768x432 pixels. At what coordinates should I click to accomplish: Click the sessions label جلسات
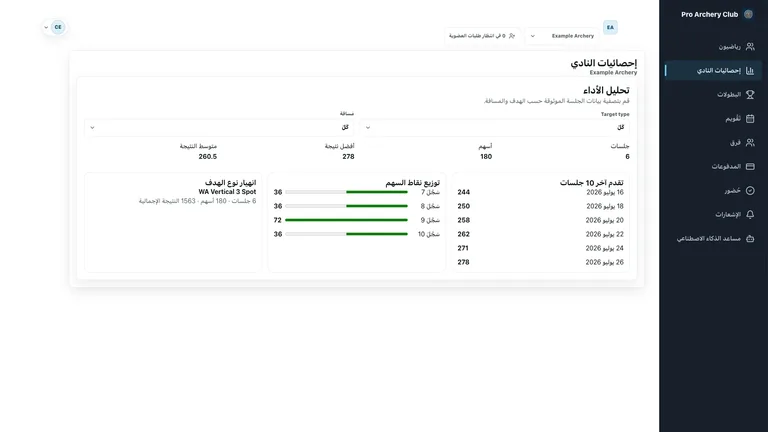pyautogui.click(x=620, y=146)
